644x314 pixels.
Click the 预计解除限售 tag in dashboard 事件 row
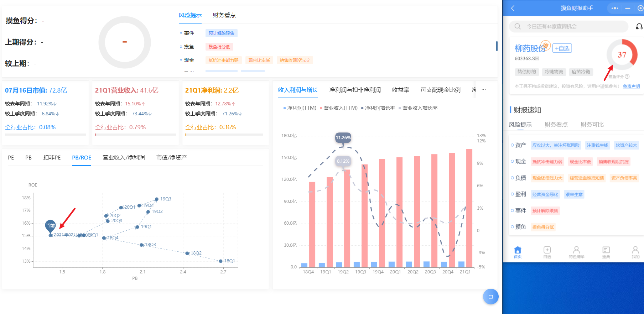point(221,33)
